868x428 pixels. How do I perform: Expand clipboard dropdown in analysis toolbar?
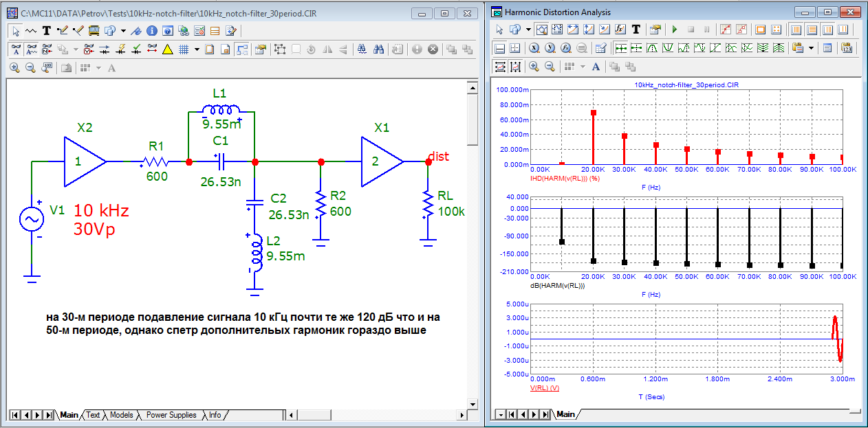pyautogui.click(x=811, y=48)
